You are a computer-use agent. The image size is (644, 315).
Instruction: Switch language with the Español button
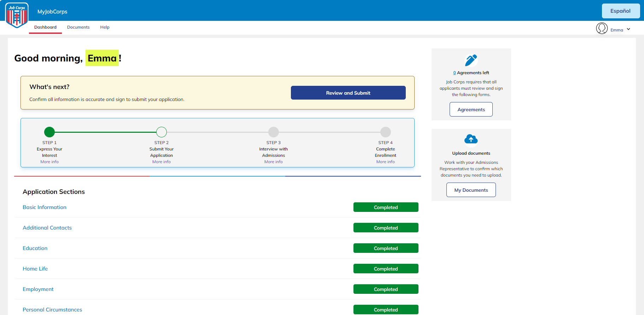pos(620,11)
